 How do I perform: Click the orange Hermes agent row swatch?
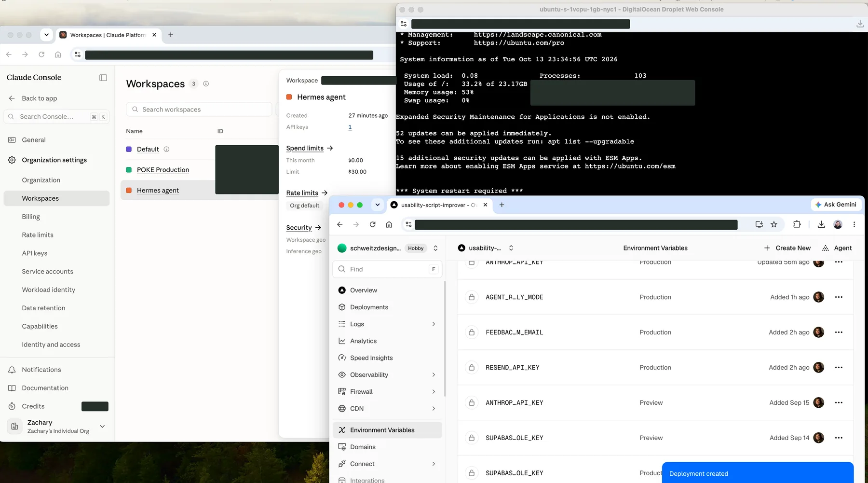point(129,191)
